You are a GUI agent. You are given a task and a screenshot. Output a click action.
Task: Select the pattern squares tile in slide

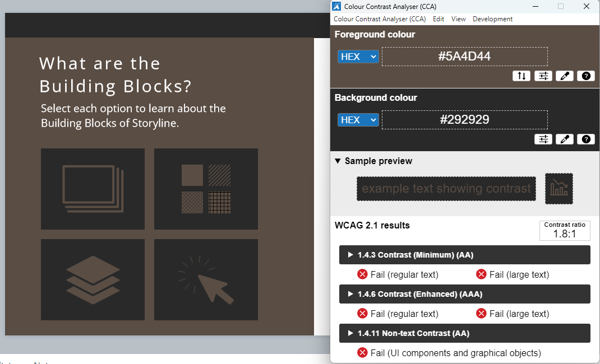click(206, 189)
